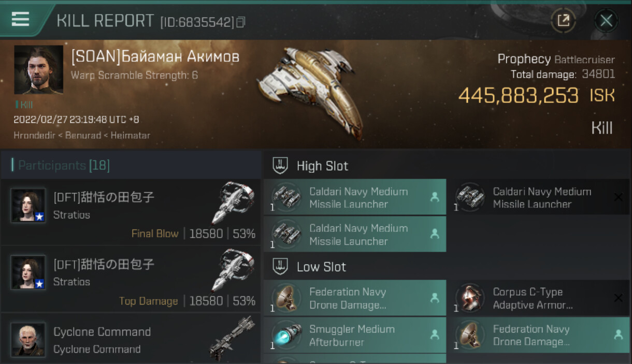Select the Corpus C-Type Adaptive Armor icon

(469, 298)
